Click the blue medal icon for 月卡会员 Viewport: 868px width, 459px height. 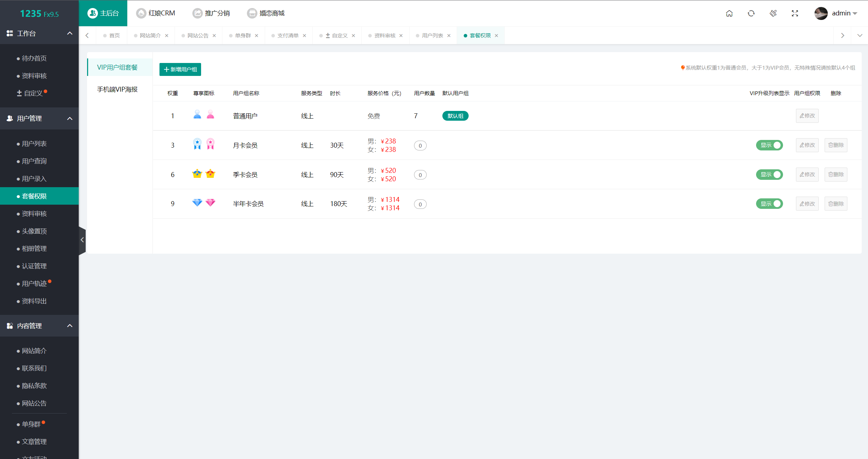coord(197,144)
